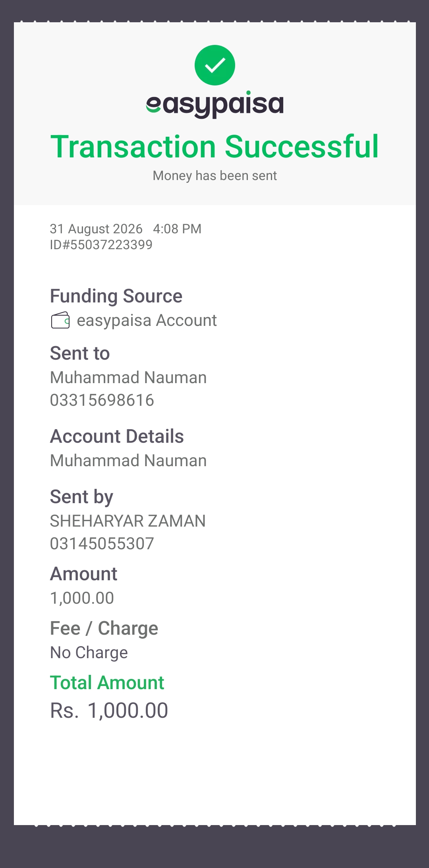Viewport: 429px width, 868px height.
Task: Select Muhammad Nauman under Account Details
Action: click(x=128, y=461)
